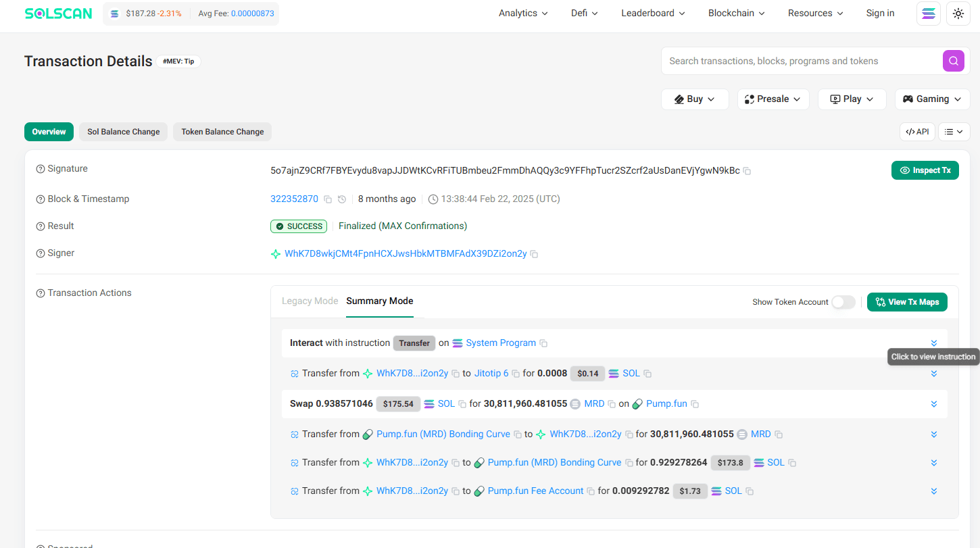980x548 pixels.
Task: Copy the transaction signature
Action: [x=747, y=171]
